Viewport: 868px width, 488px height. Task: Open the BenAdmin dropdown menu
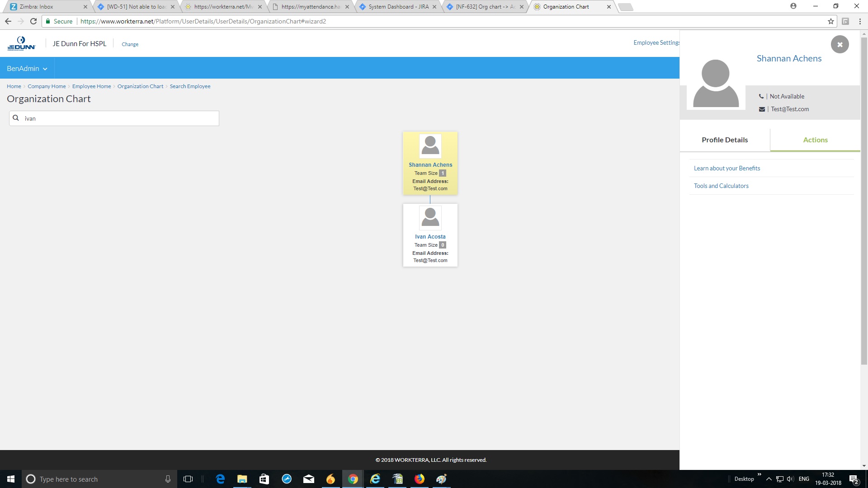[27, 68]
